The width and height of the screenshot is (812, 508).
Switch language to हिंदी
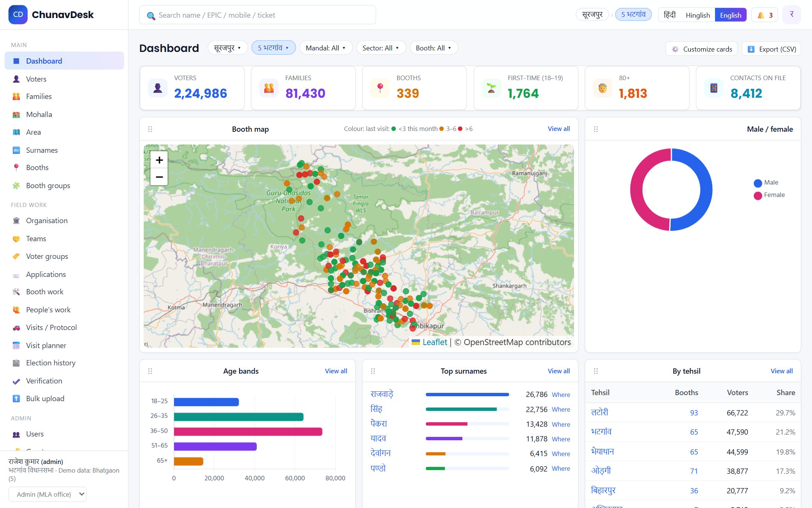tap(670, 15)
